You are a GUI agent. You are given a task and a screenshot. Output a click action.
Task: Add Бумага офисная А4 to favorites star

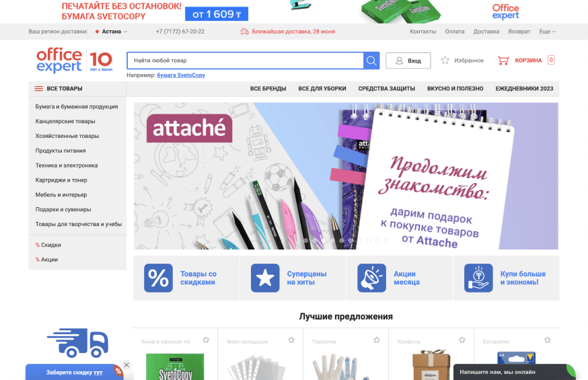pos(206,340)
